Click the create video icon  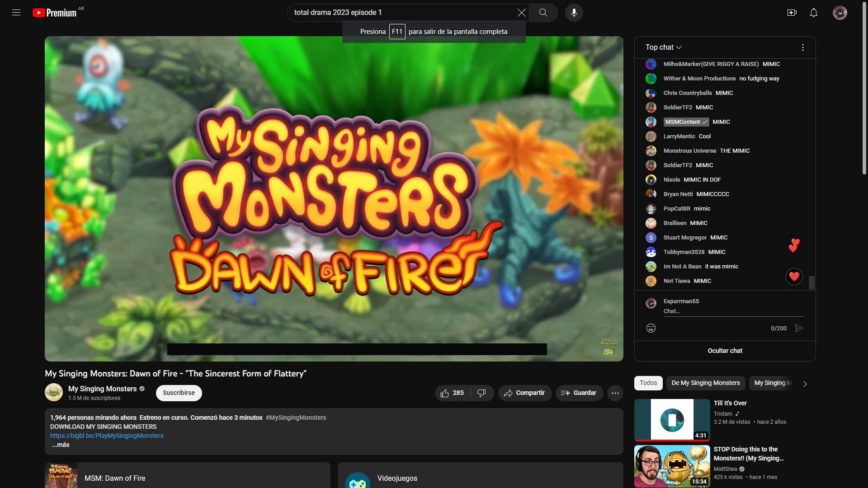click(x=792, y=13)
